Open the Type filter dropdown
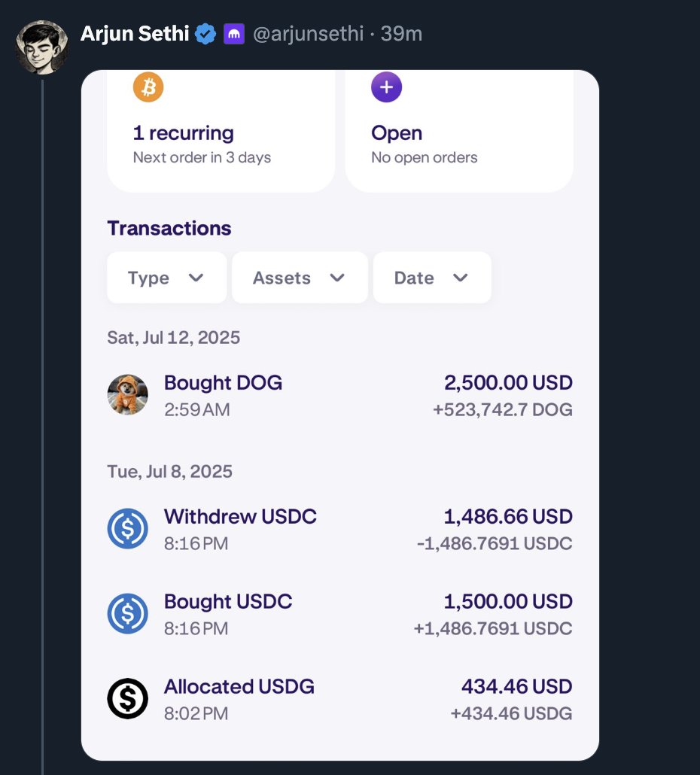The image size is (700, 775). pyautogui.click(x=166, y=278)
